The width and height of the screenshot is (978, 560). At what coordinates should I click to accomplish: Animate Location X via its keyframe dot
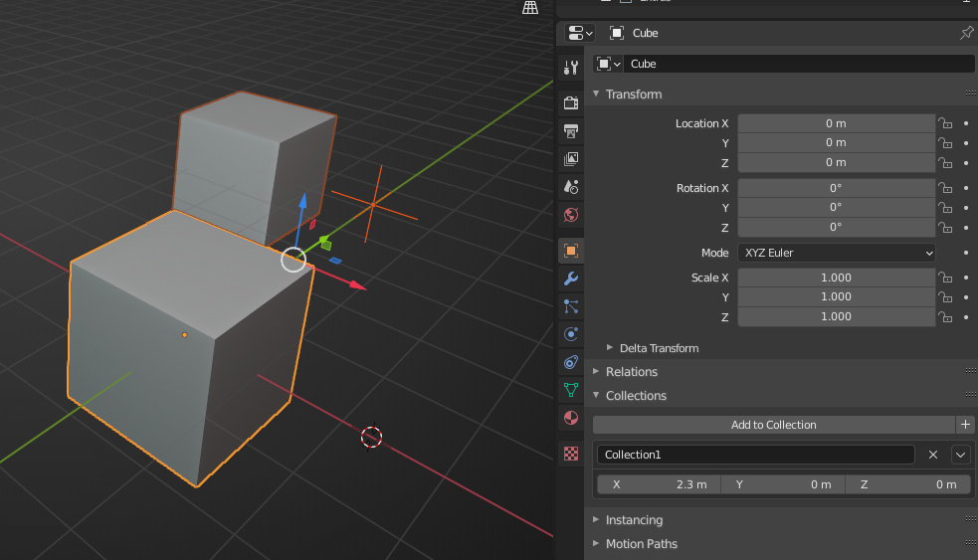[x=966, y=123]
